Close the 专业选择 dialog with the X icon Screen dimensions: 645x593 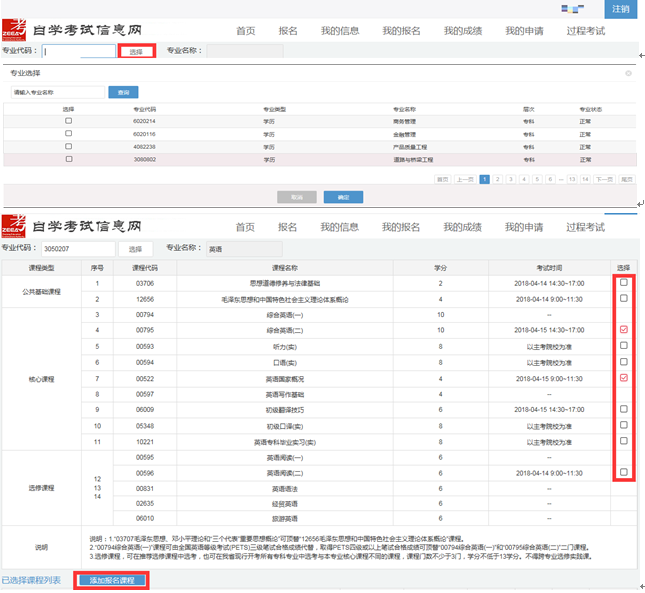click(x=628, y=73)
